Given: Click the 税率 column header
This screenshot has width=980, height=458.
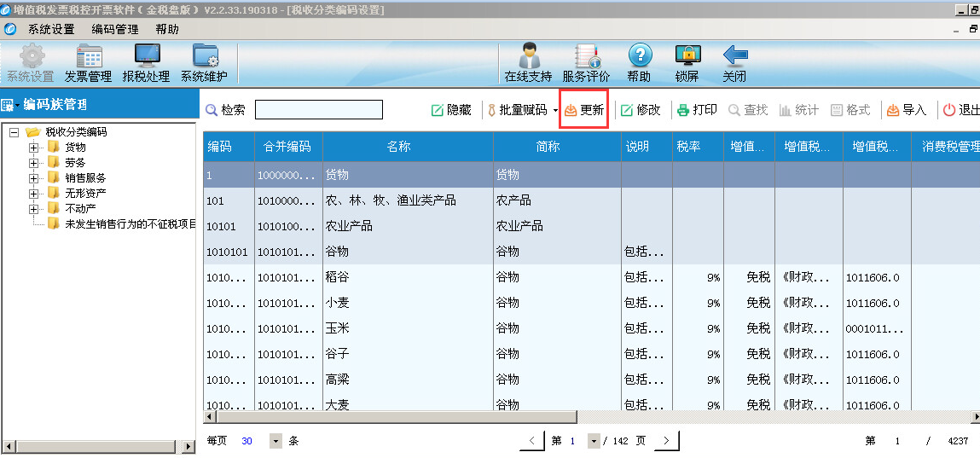Looking at the screenshot, I should click(x=699, y=147).
